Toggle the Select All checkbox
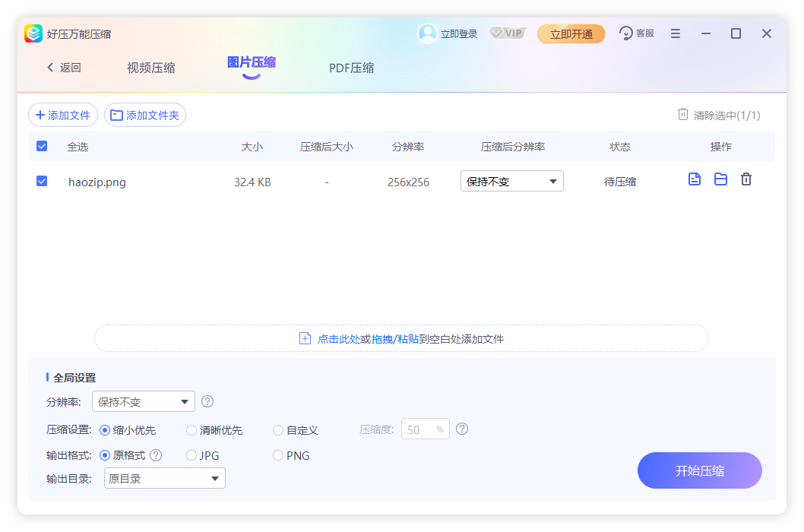 [42, 146]
